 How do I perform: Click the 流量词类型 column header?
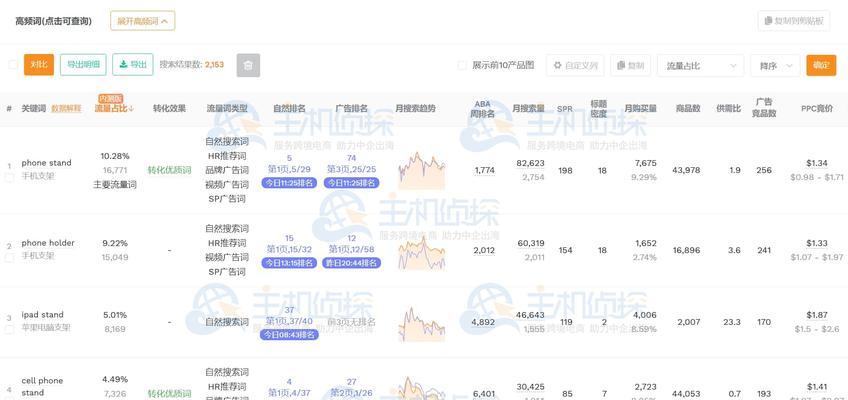click(x=227, y=108)
